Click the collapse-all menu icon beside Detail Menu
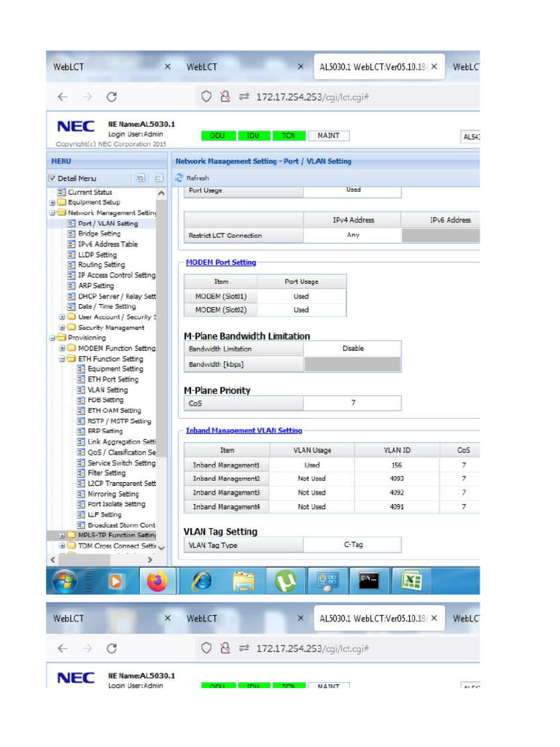The height and width of the screenshot is (747, 560). point(159,178)
